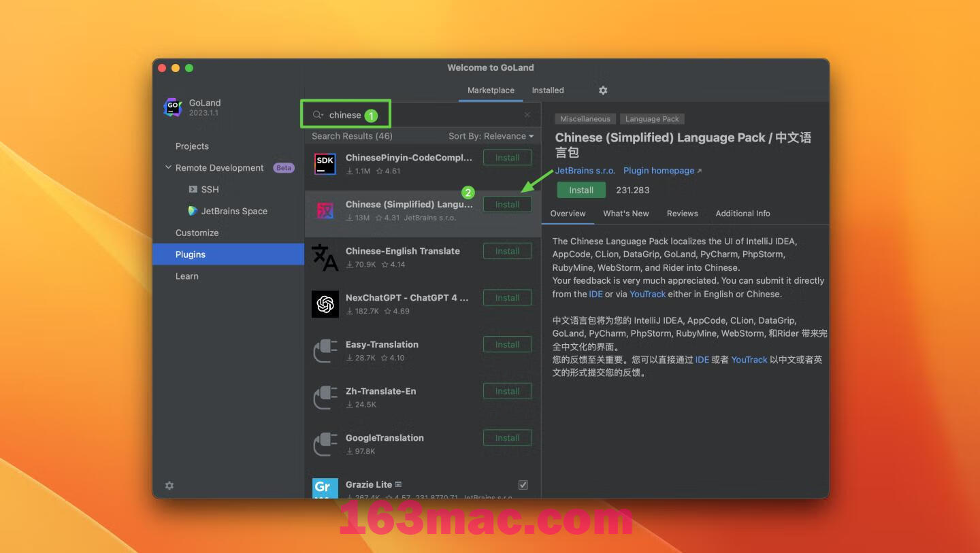
Task: Select the Zh-Translate-En plug icon
Action: click(325, 398)
